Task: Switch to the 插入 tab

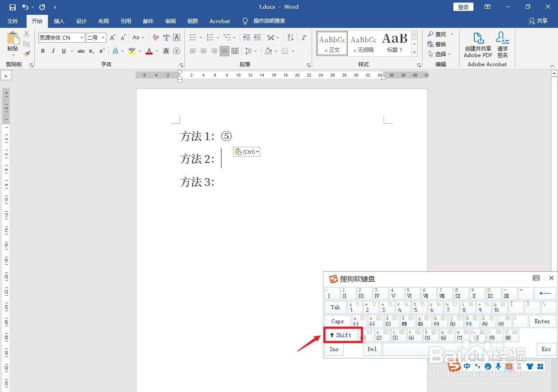Action: [x=59, y=21]
